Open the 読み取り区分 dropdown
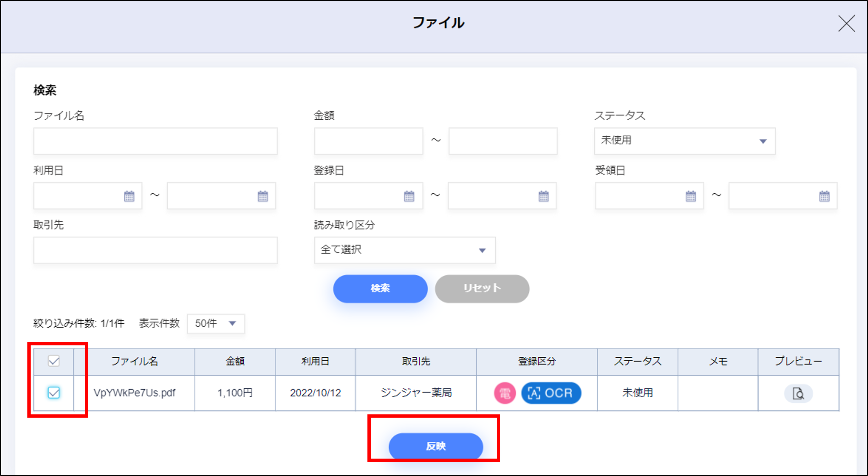This screenshot has width=868, height=476. (405, 250)
